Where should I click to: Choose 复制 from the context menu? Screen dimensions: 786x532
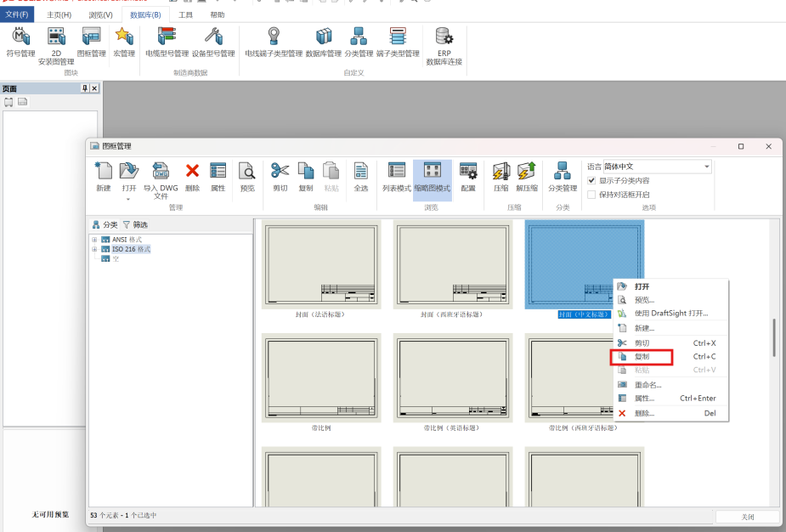tap(642, 357)
